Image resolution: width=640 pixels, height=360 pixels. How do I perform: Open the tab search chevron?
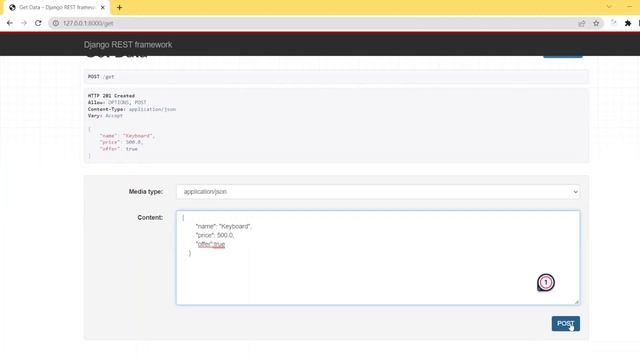[x=609, y=7]
